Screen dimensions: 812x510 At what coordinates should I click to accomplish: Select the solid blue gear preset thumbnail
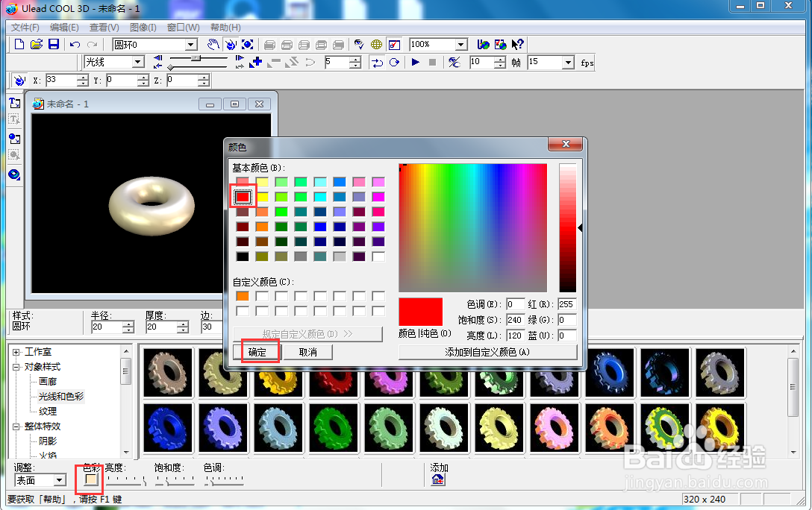coord(168,428)
